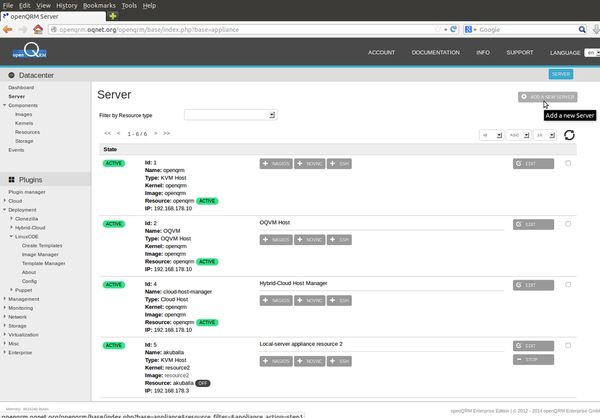The height and width of the screenshot is (418, 600).
Task: Open the ACCOUNT navigation item
Action: [381, 52]
